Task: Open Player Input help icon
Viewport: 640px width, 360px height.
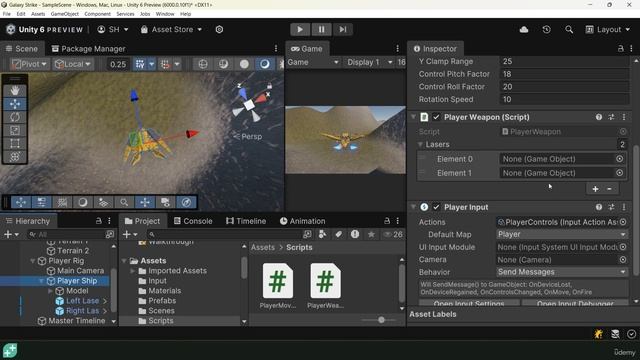Action: [x=598, y=207]
